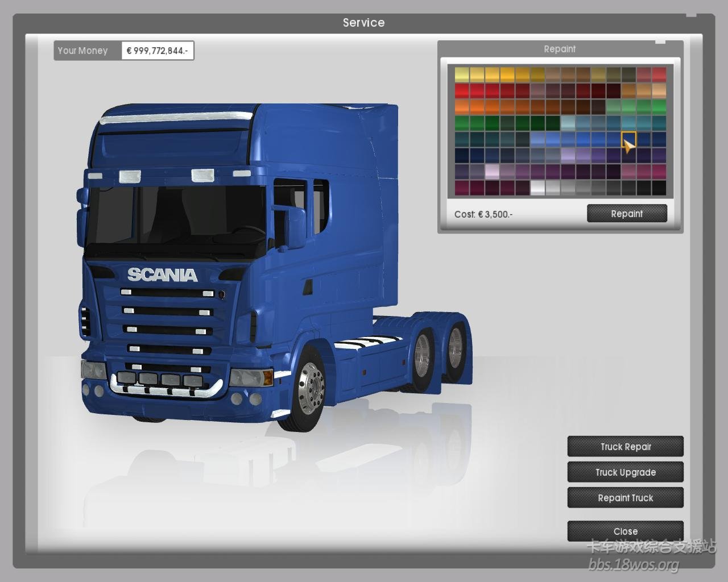The height and width of the screenshot is (582, 728).
Task: Choose the pale aqua swatch in the fourth row
Action: (568, 123)
